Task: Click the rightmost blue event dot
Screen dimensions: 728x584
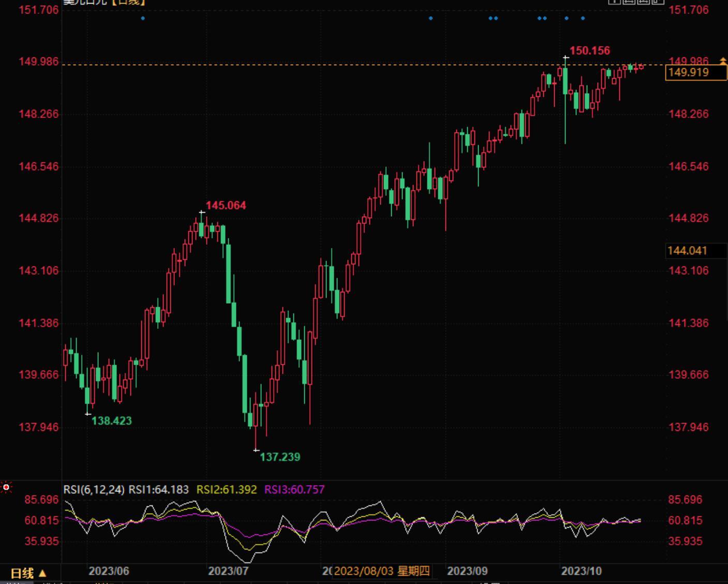Action: tap(583, 19)
